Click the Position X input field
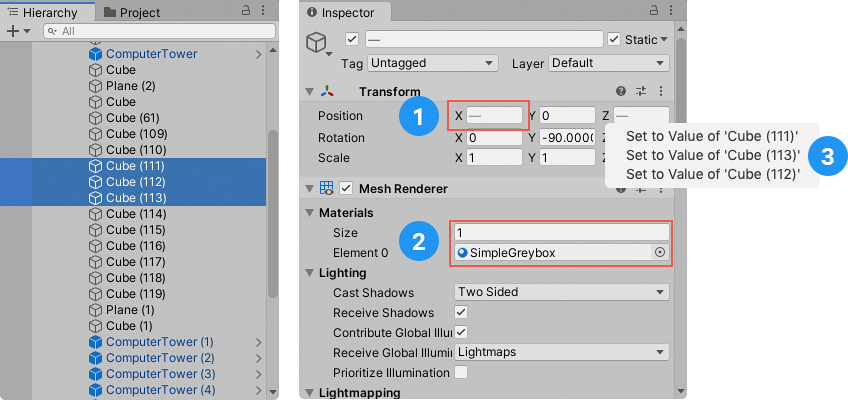Image resolution: width=848 pixels, height=400 pixels. coord(494,115)
